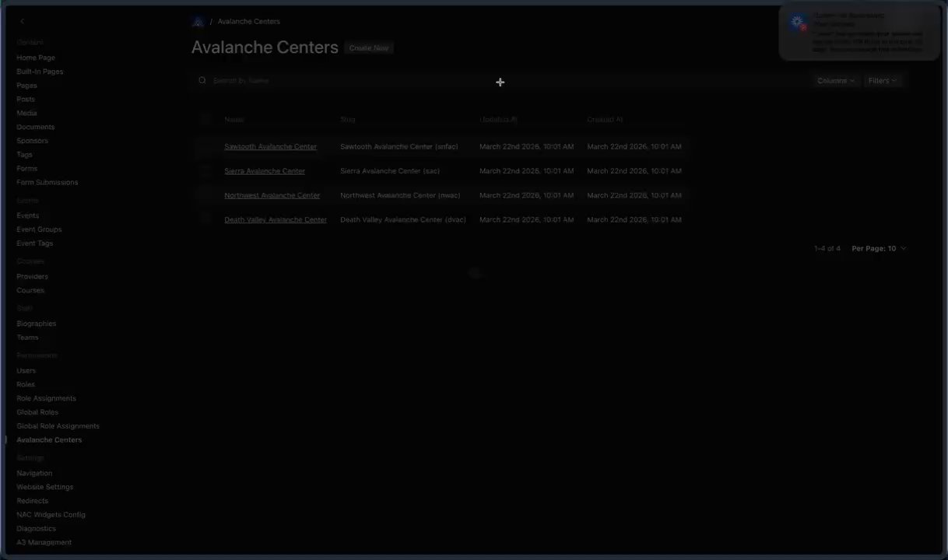Open Global Role Assignments in the sidebar
The image size is (948, 560).
point(58,426)
